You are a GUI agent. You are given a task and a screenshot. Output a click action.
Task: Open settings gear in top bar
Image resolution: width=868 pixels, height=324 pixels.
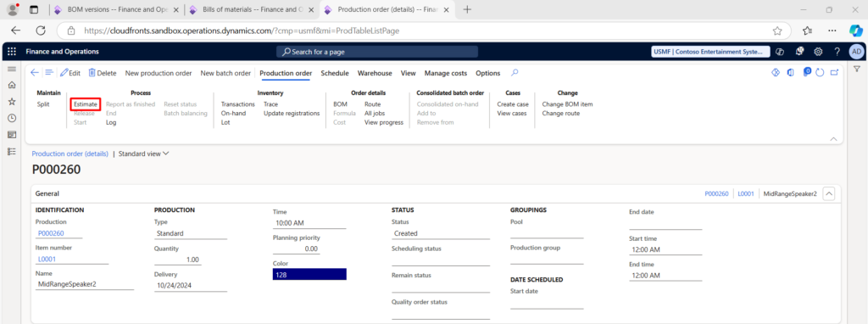point(818,52)
